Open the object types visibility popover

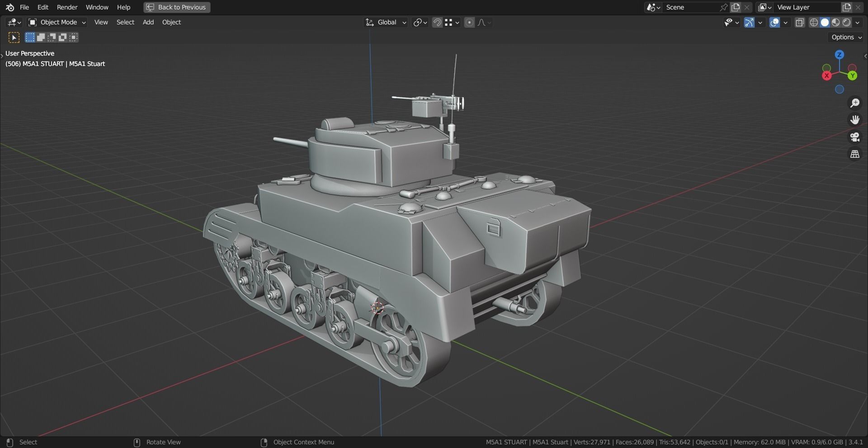(x=731, y=22)
